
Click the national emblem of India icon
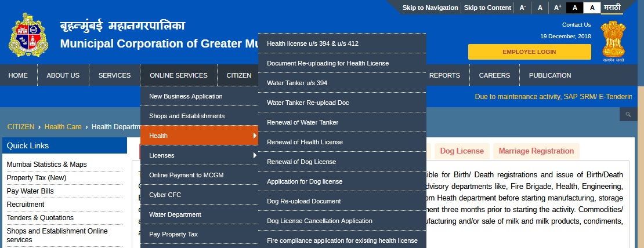point(613,40)
